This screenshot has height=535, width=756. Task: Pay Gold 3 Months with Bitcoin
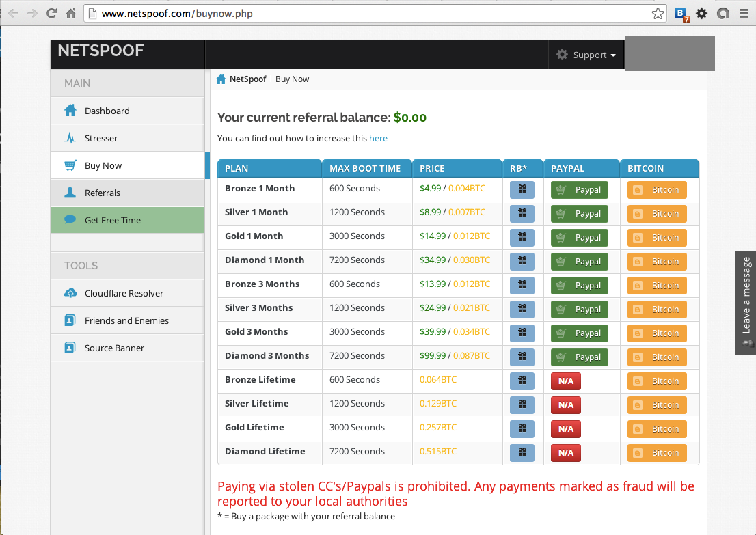click(657, 333)
